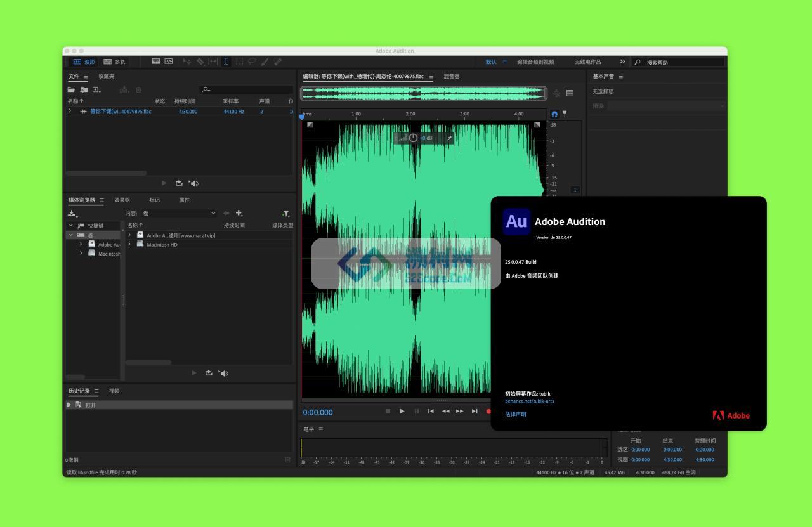Select the Time Selection I-beam tool

[226, 62]
